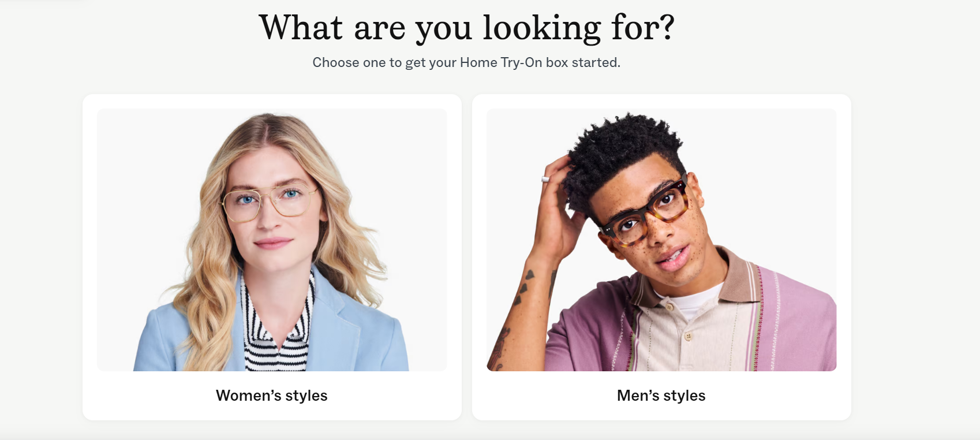The image size is (980, 440).
Task: Click the Home Try-On subtitle text
Action: tap(466, 62)
